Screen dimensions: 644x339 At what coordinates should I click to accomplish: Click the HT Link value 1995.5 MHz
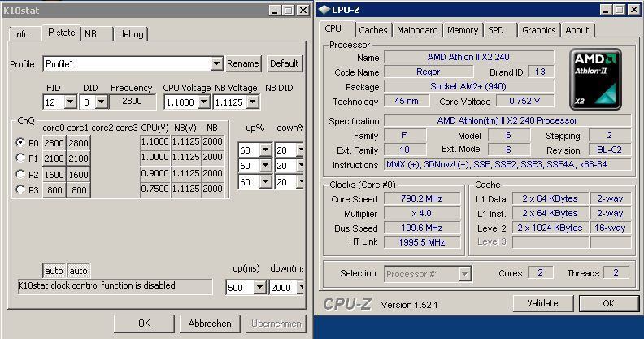coord(422,242)
